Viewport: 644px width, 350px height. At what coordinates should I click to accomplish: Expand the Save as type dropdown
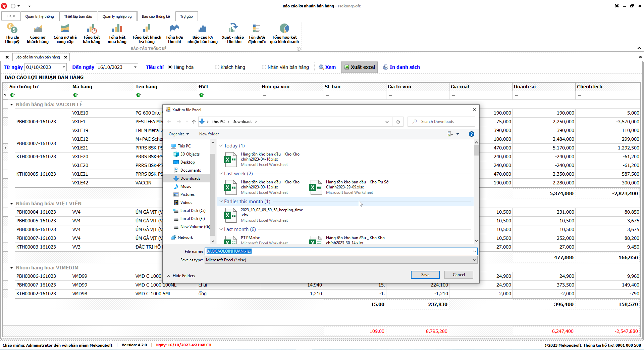[x=474, y=260]
